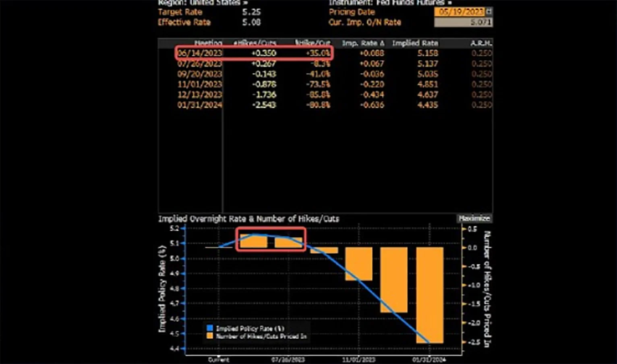Select the 12/13/2023 meeting date
Viewport: 617px width, 364px height.
tap(200, 95)
